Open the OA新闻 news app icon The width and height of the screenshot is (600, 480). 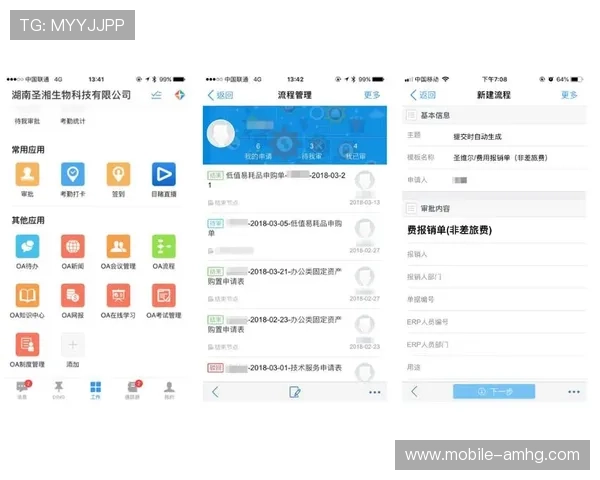[x=73, y=246]
